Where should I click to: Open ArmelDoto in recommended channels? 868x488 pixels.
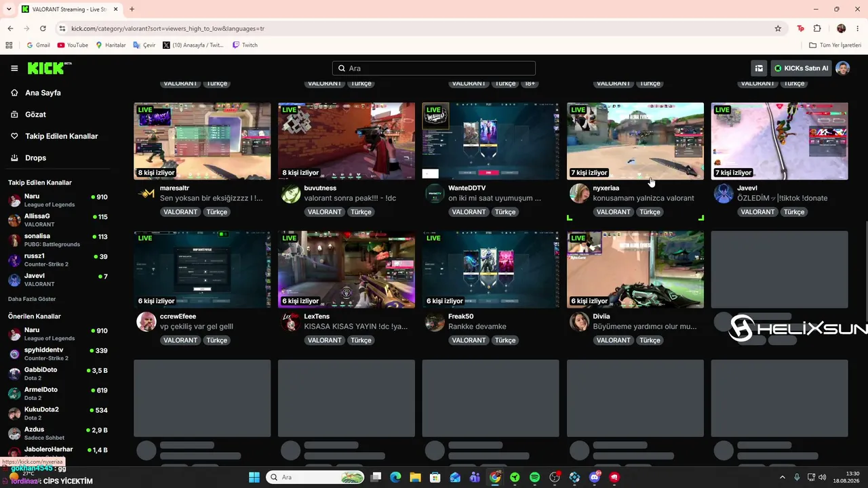coord(58,394)
